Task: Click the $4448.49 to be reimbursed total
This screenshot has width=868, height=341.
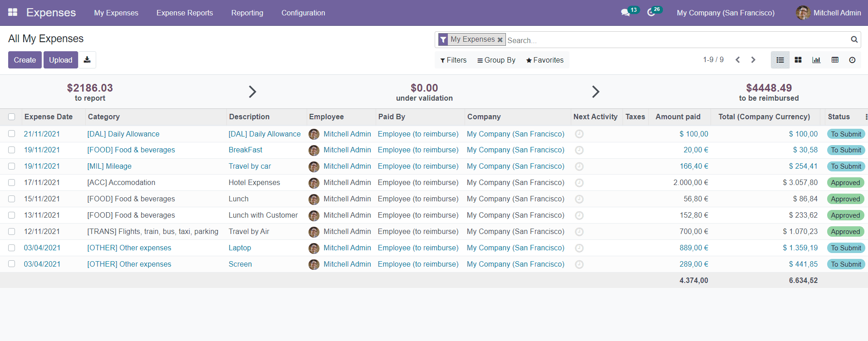Action: [769, 92]
